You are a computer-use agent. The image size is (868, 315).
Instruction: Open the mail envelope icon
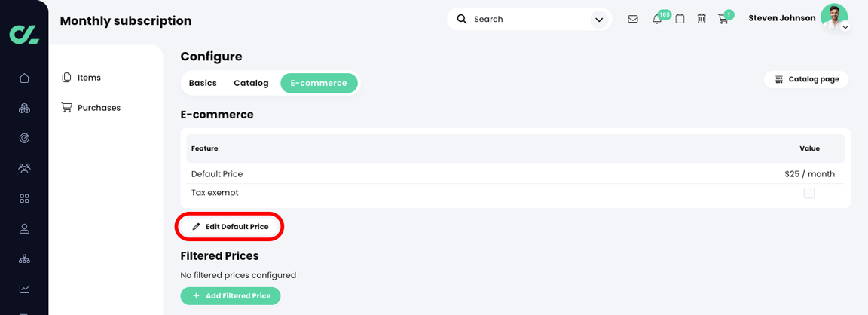(633, 19)
